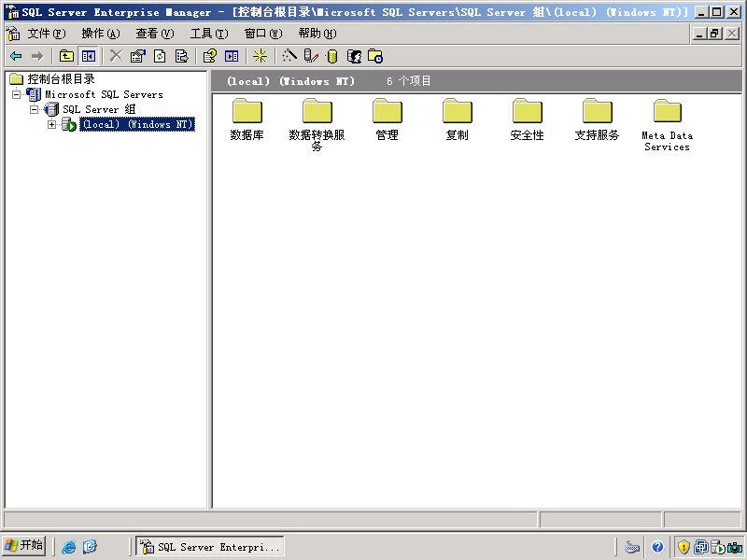Viewport: 747px width, 560px height.
Task: Select 控制台根目录 in the tree
Action: point(61,79)
